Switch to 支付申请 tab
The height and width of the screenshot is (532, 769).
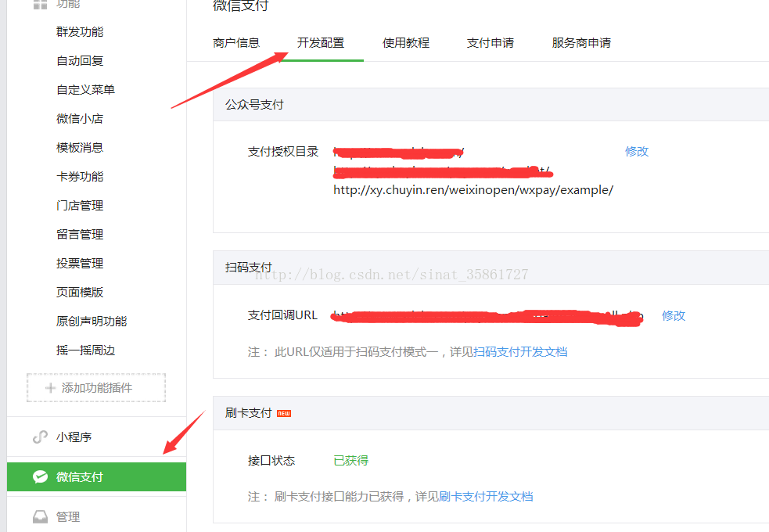491,43
